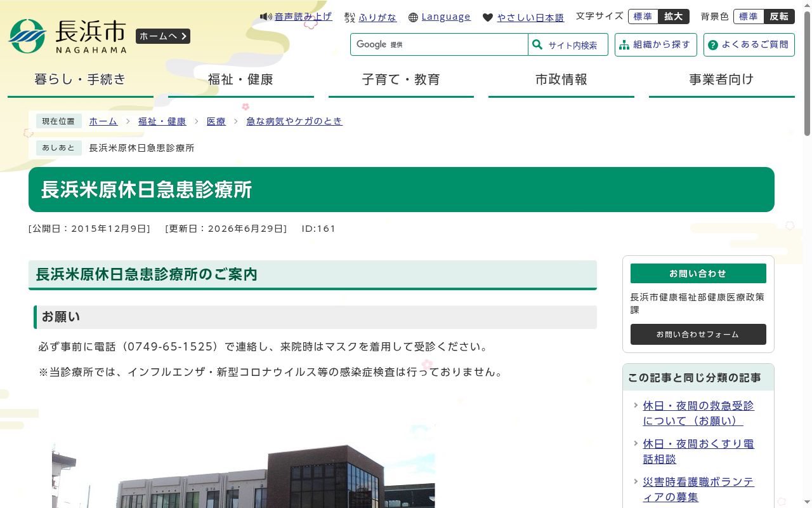
Task: Open the Language link
Action: pyautogui.click(x=446, y=17)
